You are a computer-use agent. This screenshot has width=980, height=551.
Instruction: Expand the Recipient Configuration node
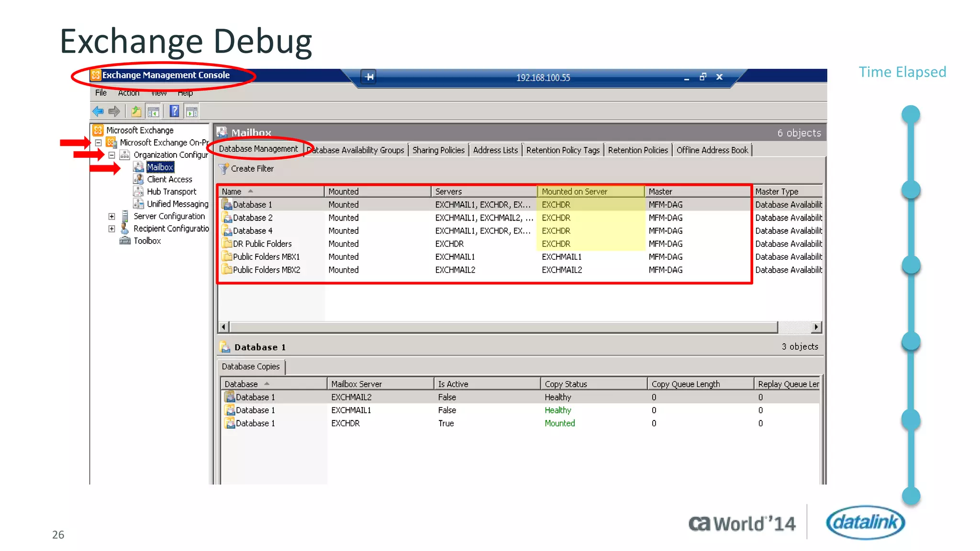pyautogui.click(x=111, y=229)
